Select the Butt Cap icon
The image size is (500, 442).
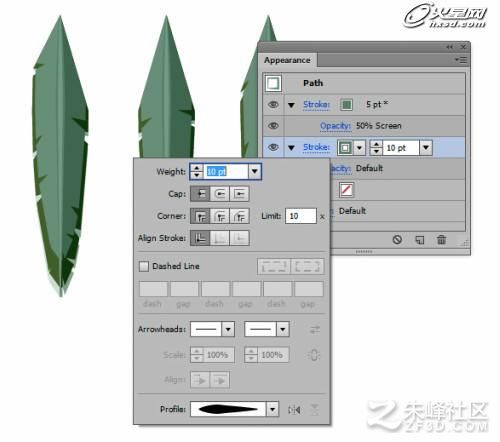coord(200,194)
